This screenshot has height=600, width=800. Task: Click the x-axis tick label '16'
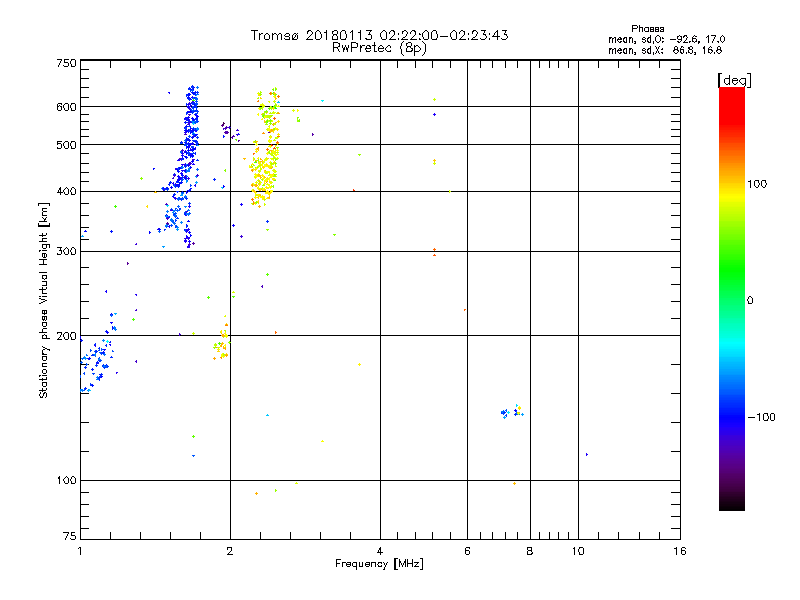680,551
